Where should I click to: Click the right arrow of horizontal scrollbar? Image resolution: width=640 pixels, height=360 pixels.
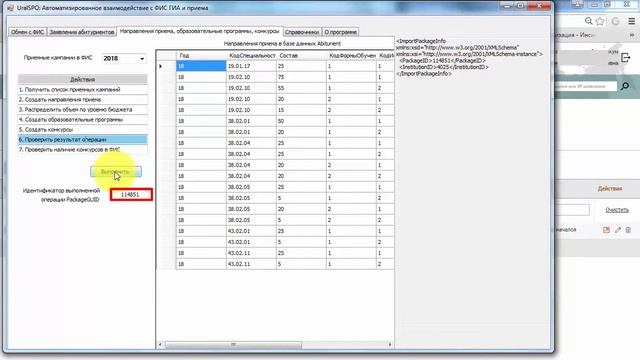click(390, 345)
